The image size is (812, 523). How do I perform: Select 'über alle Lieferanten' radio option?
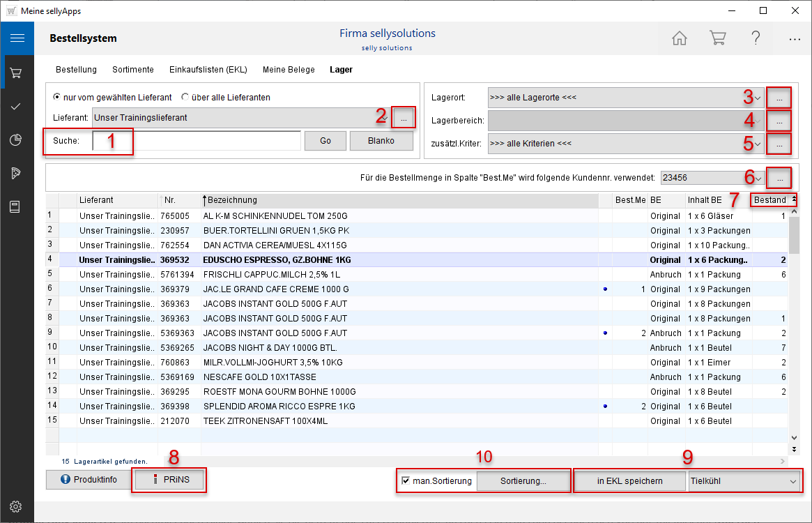click(x=185, y=98)
